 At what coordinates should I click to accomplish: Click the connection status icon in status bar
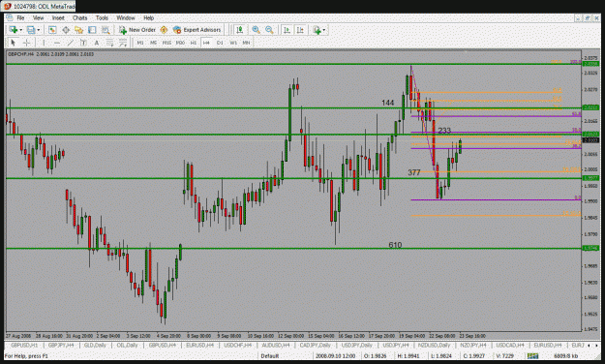pyautogui.click(x=532, y=355)
